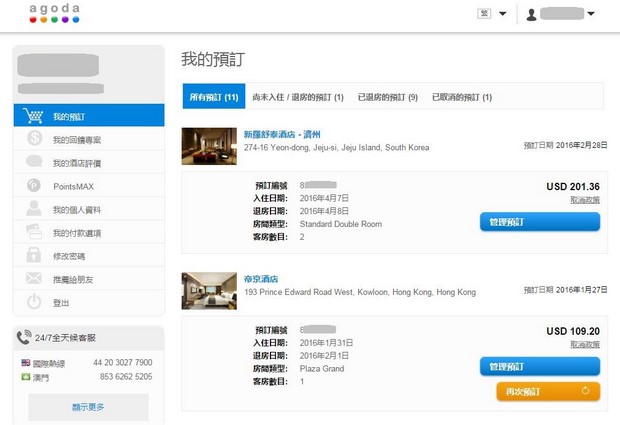The width and height of the screenshot is (620, 425).
Task: Open Hong Kong hotel thumbnail image
Action: pos(209,291)
